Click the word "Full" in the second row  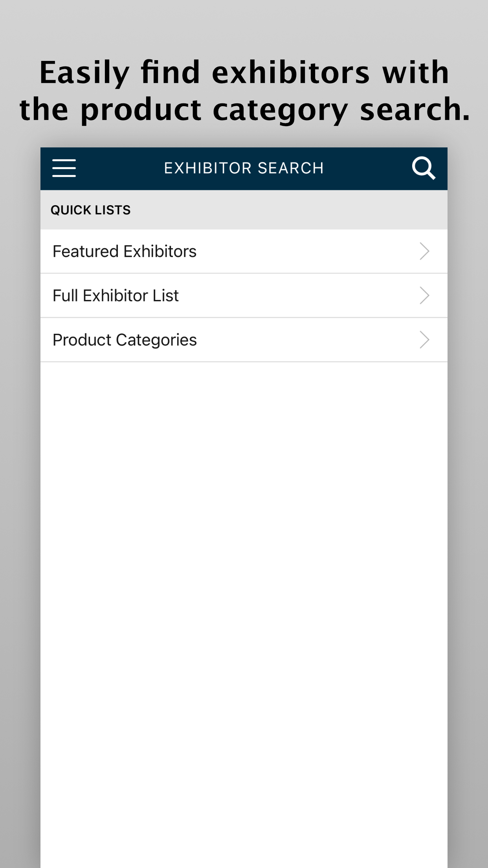click(65, 296)
